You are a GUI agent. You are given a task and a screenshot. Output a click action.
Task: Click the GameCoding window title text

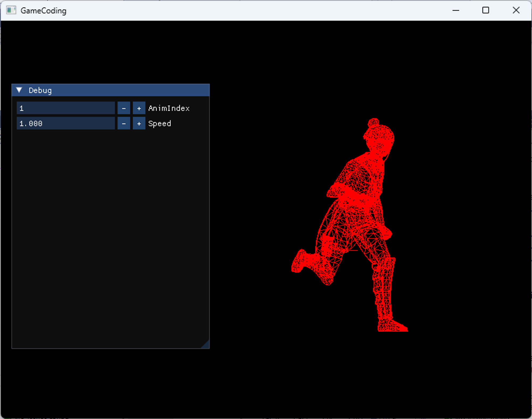43,11
